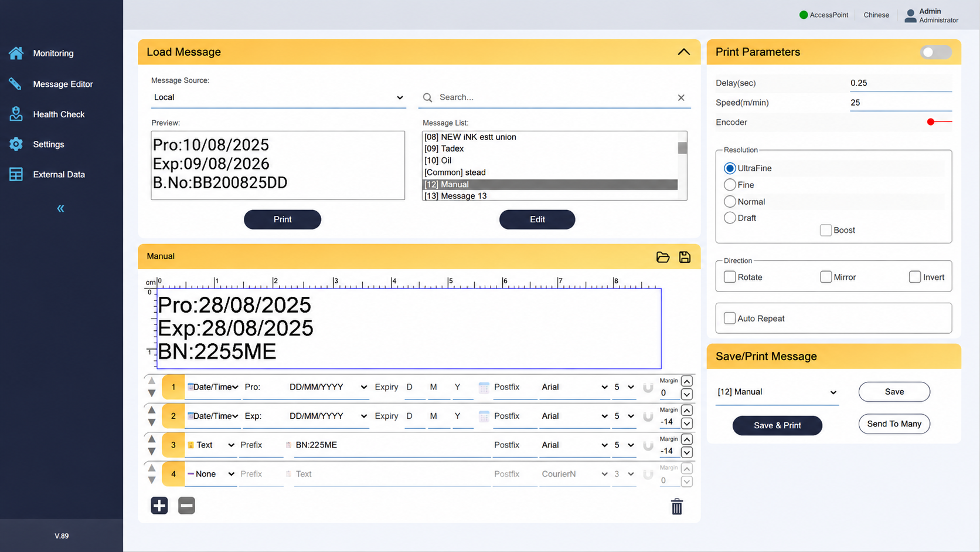Select UltraFine resolution
This screenshot has width=980, height=552.
(730, 168)
